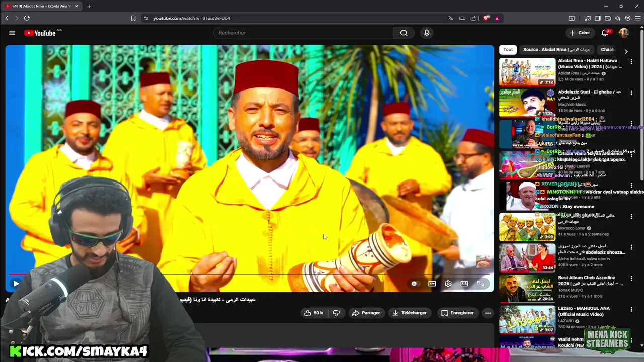Screen dimensions: 644x362
Task: Click the Partager button
Action: click(x=366, y=313)
